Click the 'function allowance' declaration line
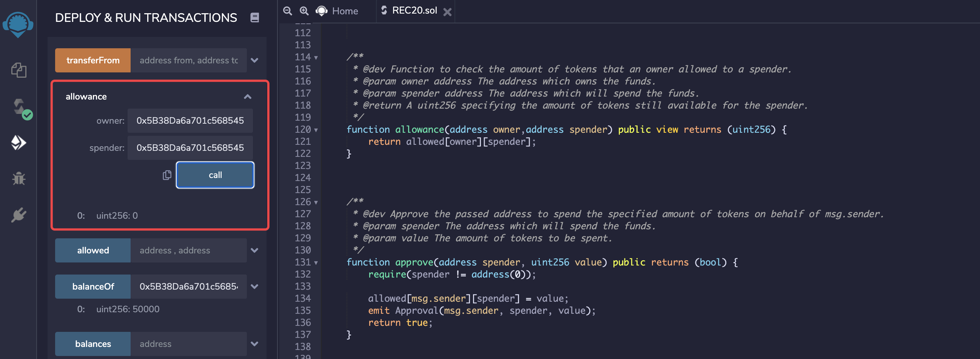This screenshot has width=980, height=359. click(567, 130)
